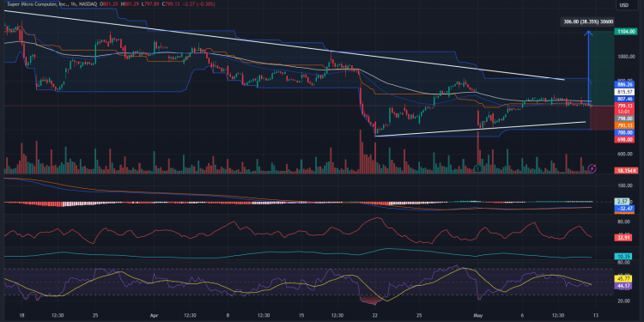Click the 22 date on the time axis
Image resolution: width=644 pixels, height=322 pixels.
(x=375, y=316)
